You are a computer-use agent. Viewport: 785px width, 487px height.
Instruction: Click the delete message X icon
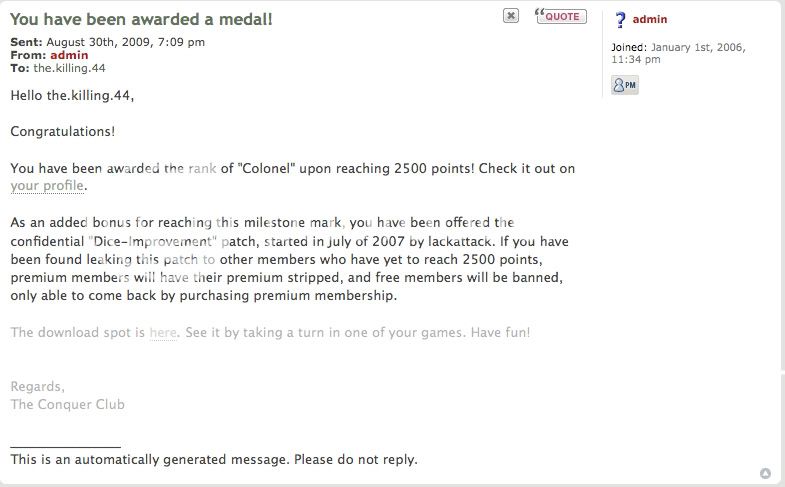point(510,16)
